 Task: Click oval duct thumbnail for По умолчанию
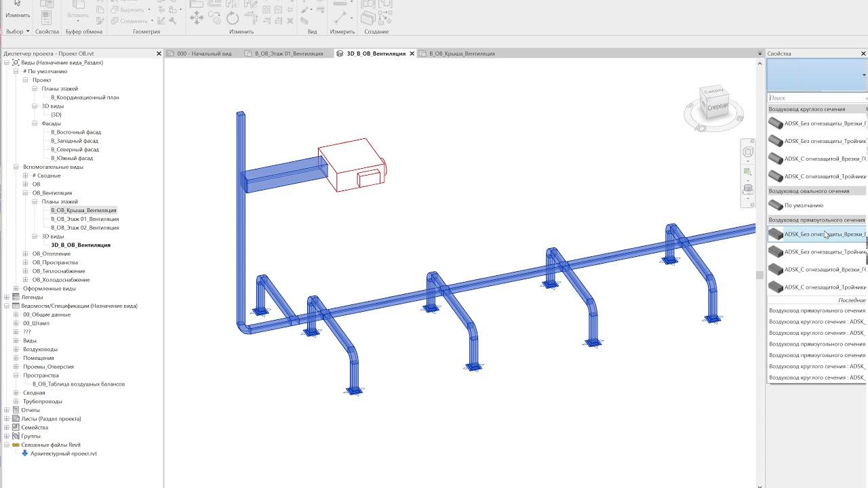[x=776, y=205]
